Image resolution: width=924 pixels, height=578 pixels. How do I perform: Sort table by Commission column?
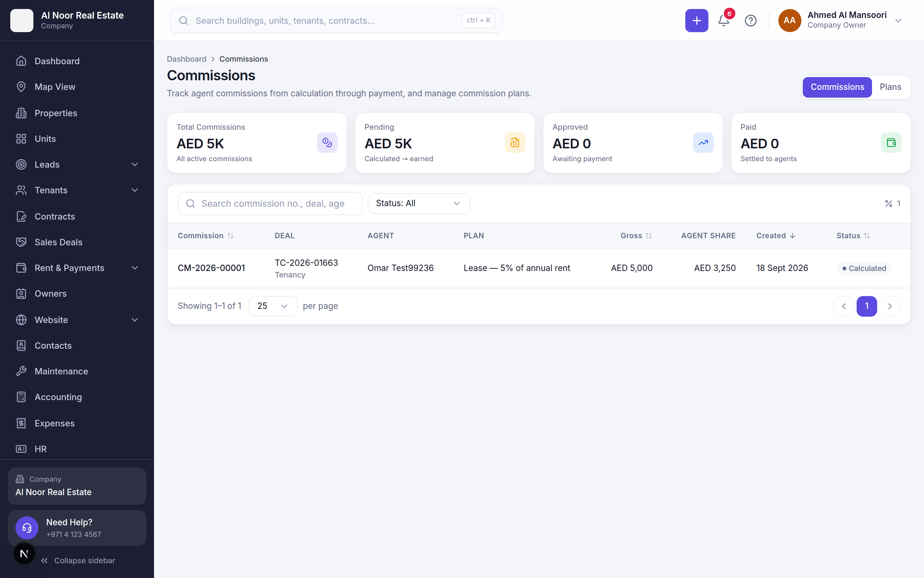[205, 235]
